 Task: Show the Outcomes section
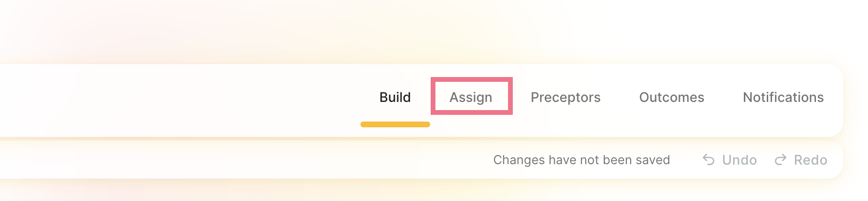[672, 97]
